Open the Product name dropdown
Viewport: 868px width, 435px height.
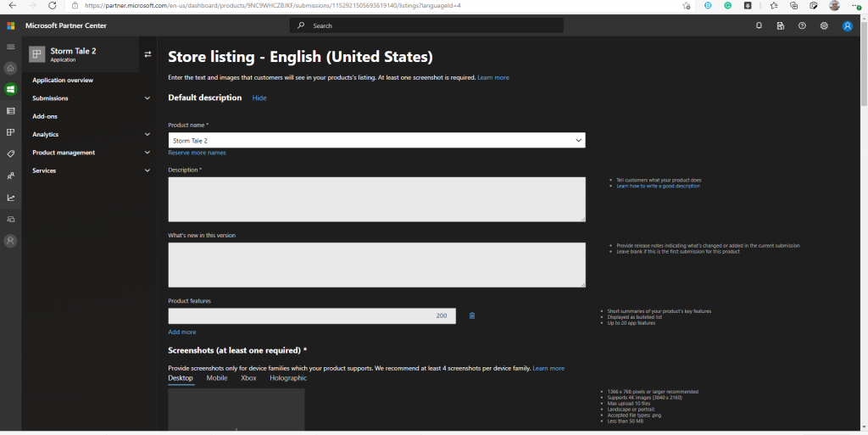[x=578, y=140]
